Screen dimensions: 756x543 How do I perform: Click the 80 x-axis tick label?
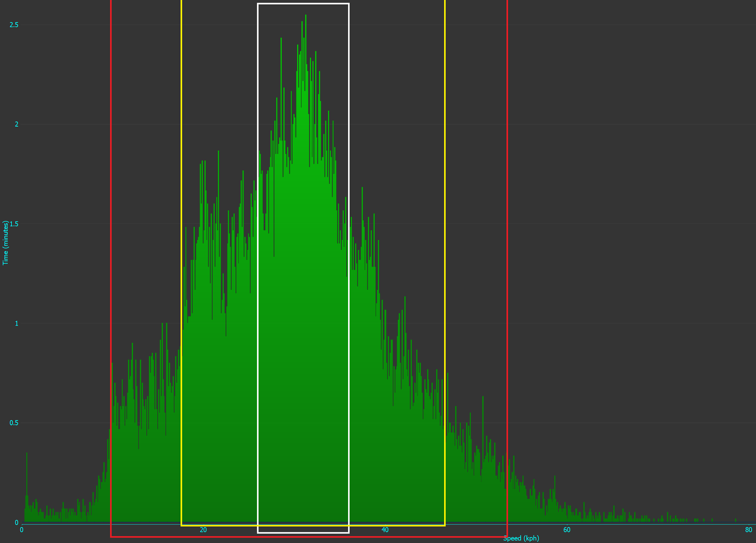coord(748,530)
